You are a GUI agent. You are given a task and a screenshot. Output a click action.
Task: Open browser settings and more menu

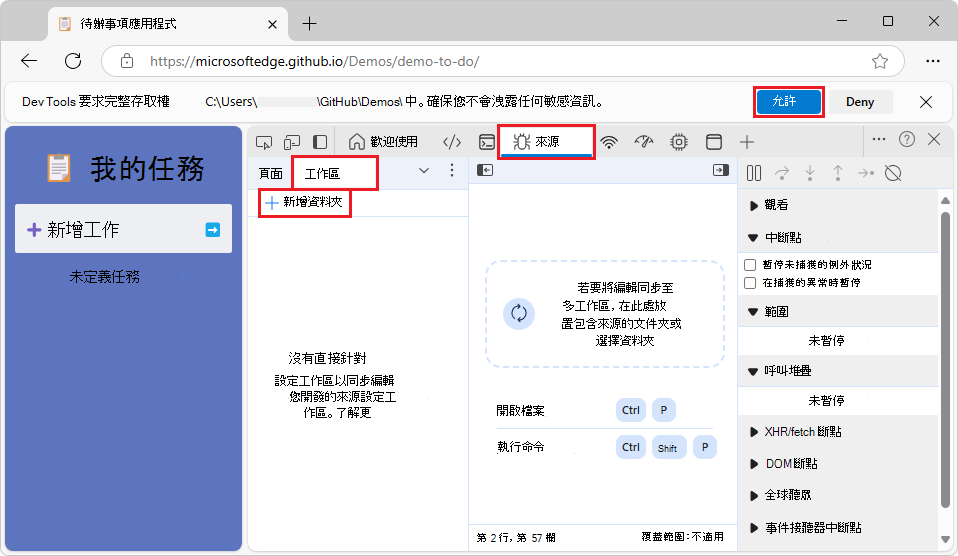click(933, 61)
